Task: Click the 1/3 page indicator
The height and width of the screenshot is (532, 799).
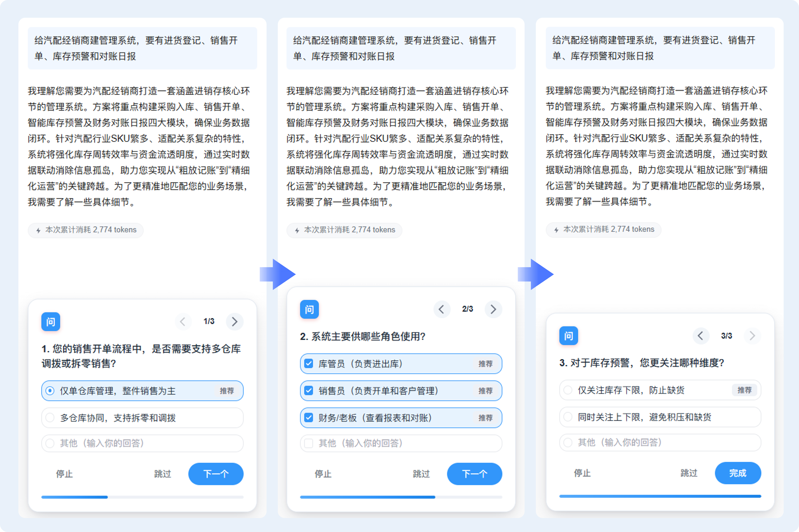Action: click(x=209, y=321)
